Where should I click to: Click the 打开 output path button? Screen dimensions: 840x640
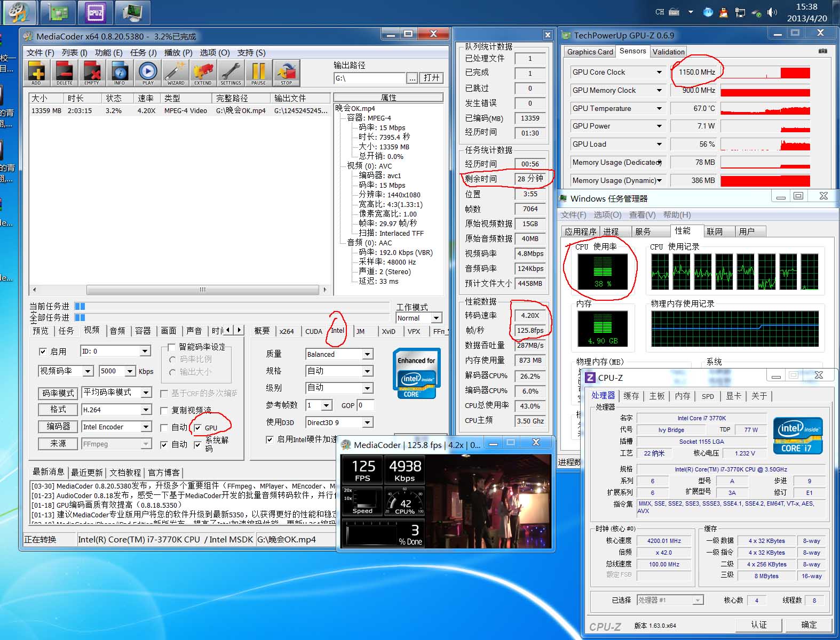(432, 78)
